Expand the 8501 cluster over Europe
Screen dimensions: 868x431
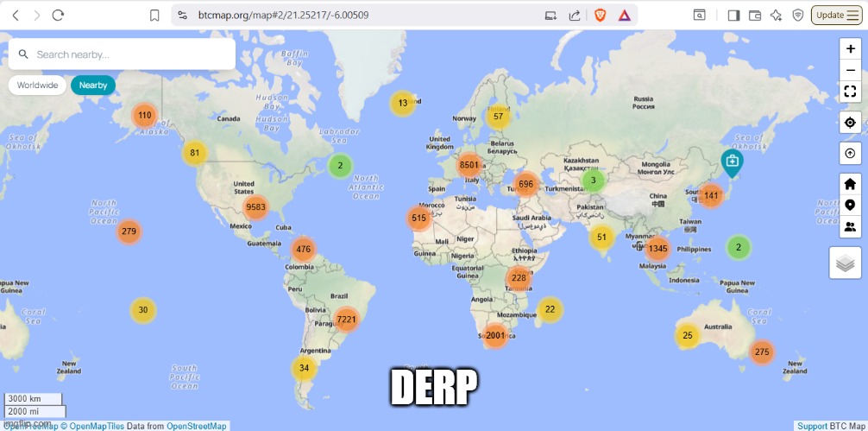point(469,165)
